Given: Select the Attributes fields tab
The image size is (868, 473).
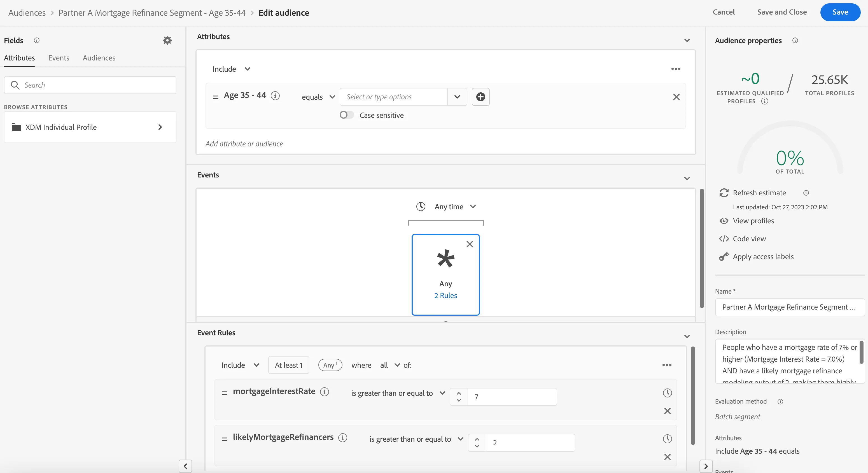Looking at the screenshot, I should coord(19,58).
